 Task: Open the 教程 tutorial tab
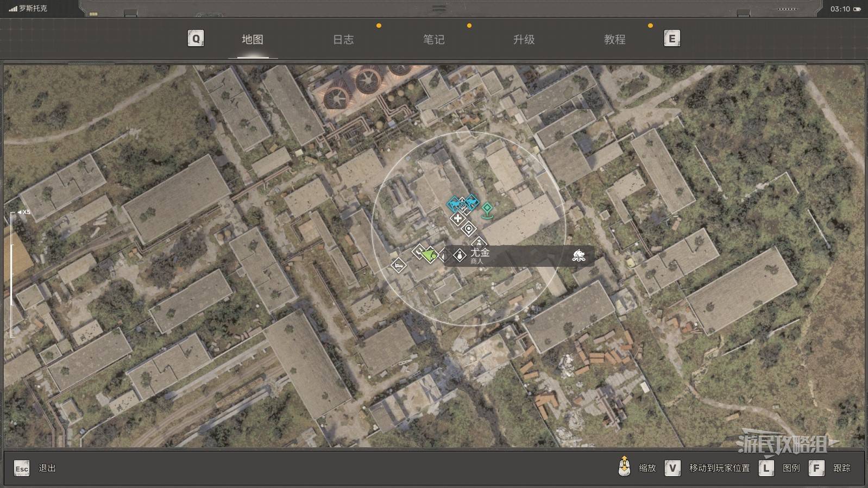(x=615, y=39)
